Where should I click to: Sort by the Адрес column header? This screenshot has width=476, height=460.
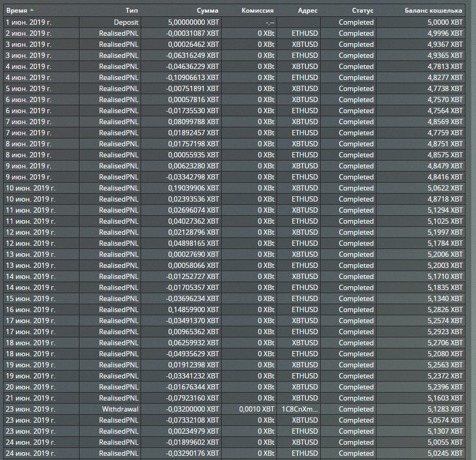tap(308, 11)
